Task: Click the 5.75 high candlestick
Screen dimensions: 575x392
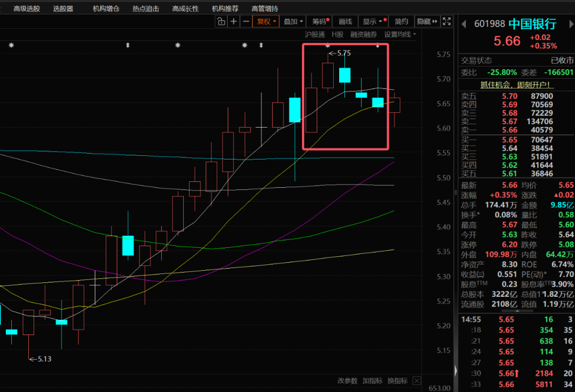Action: tap(327, 75)
